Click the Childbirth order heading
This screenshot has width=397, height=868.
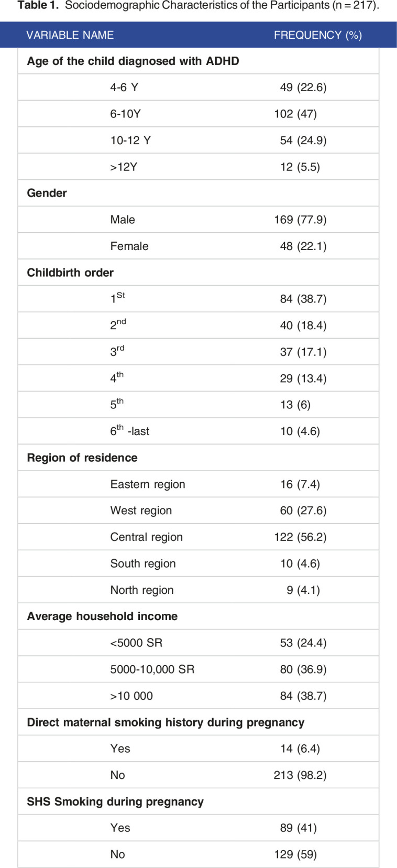tap(70, 273)
